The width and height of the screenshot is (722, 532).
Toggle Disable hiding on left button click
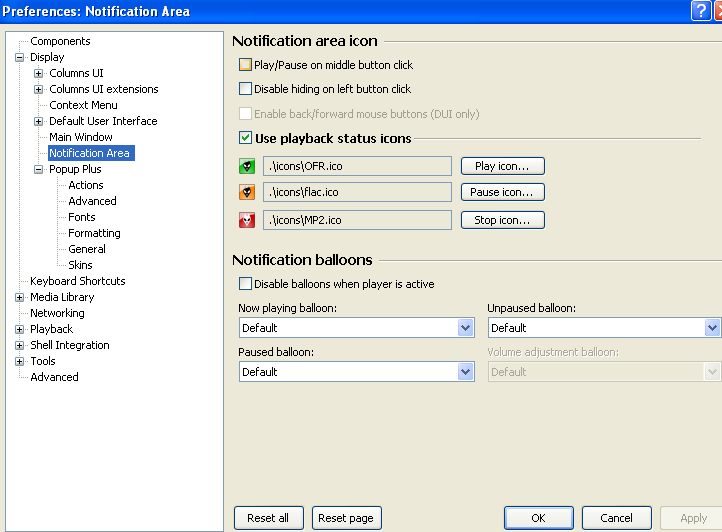click(x=246, y=89)
